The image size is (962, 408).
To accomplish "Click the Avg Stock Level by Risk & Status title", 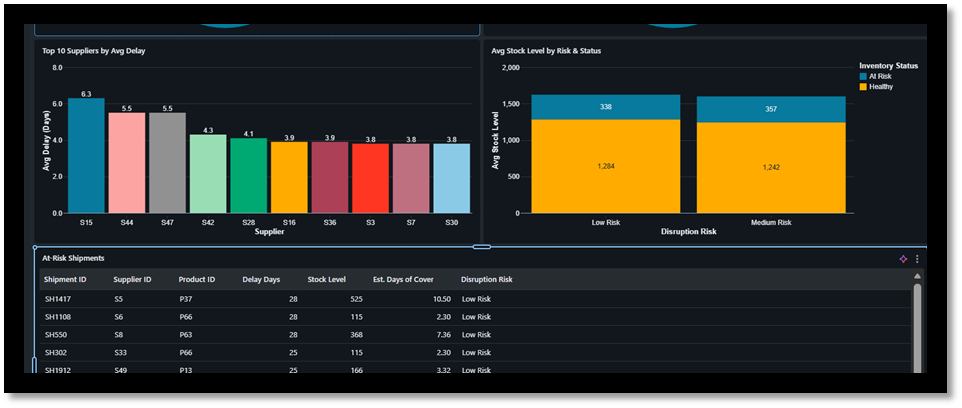I will [x=546, y=51].
